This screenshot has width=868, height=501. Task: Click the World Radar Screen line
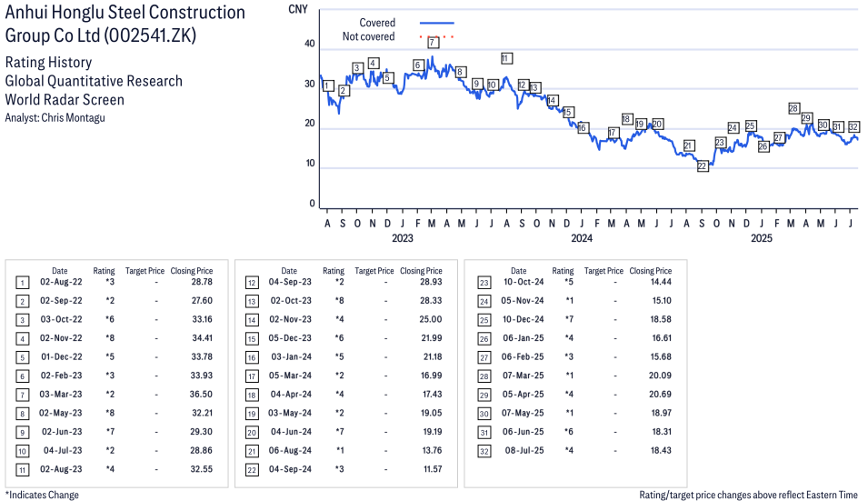pyautogui.click(x=65, y=100)
